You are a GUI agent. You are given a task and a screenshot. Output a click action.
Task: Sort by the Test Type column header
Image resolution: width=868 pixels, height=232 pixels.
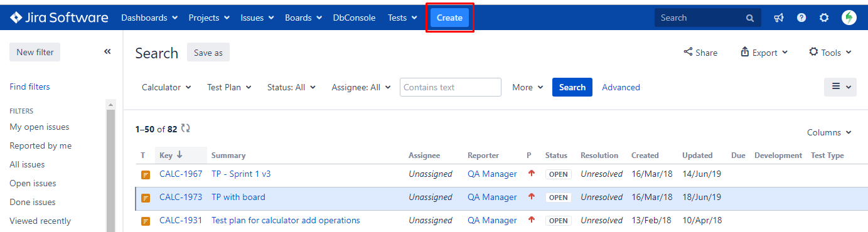(x=827, y=155)
